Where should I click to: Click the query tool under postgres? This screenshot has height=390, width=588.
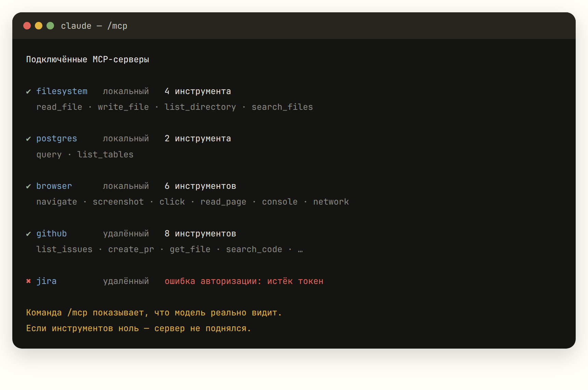(49, 155)
